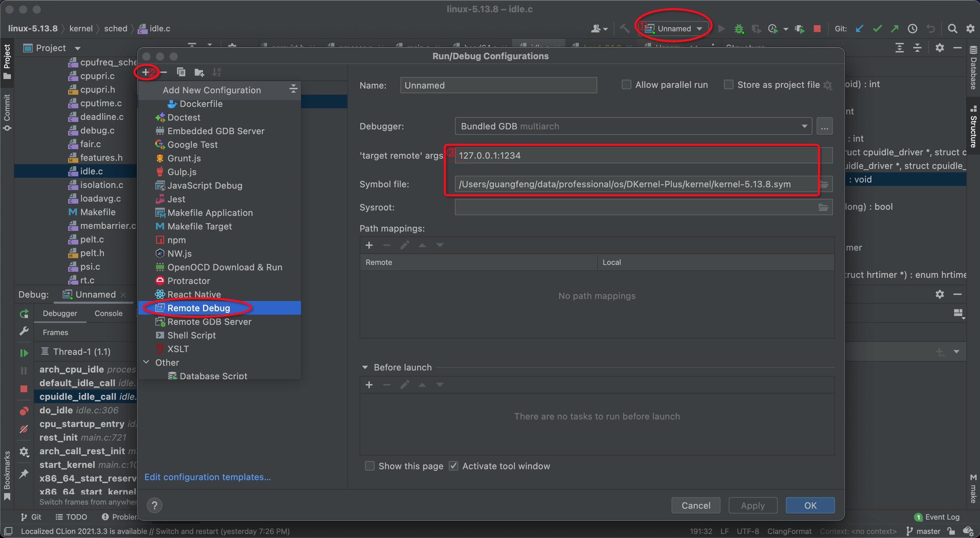The image size is (980, 538).
Task: Open Edit configuration templates link
Action: click(207, 477)
